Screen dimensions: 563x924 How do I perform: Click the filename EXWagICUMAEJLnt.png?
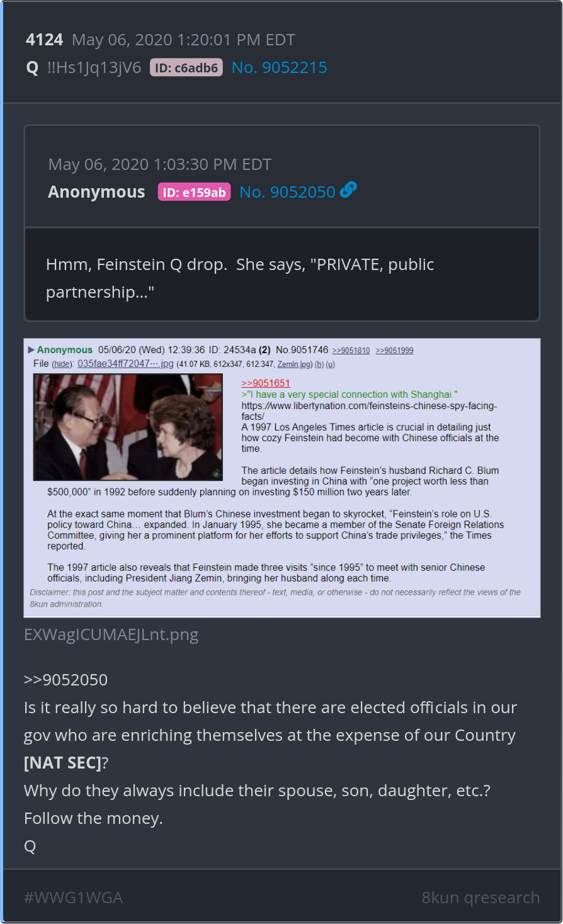(111, 634)
